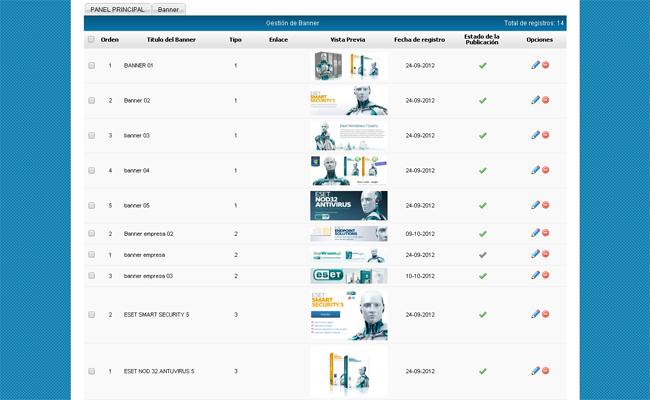
Task: Click the Titulo del Banner column header
Action: [171, 40]
